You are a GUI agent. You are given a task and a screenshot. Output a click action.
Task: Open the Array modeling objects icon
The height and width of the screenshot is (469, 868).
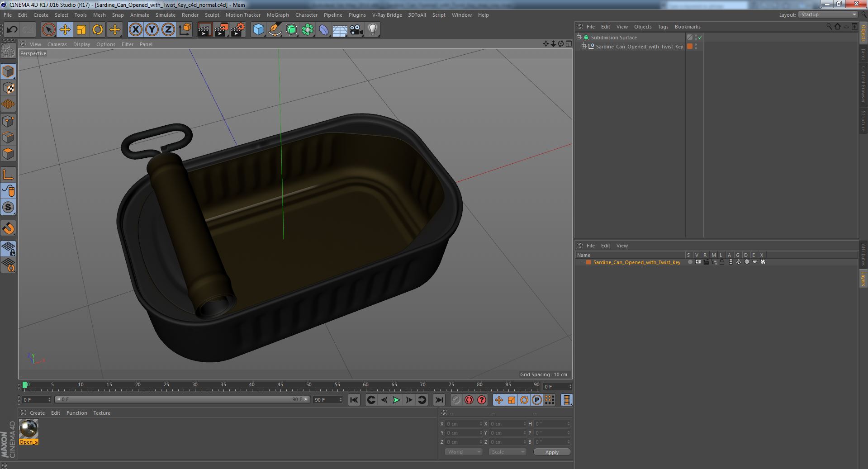coord(308,30)
